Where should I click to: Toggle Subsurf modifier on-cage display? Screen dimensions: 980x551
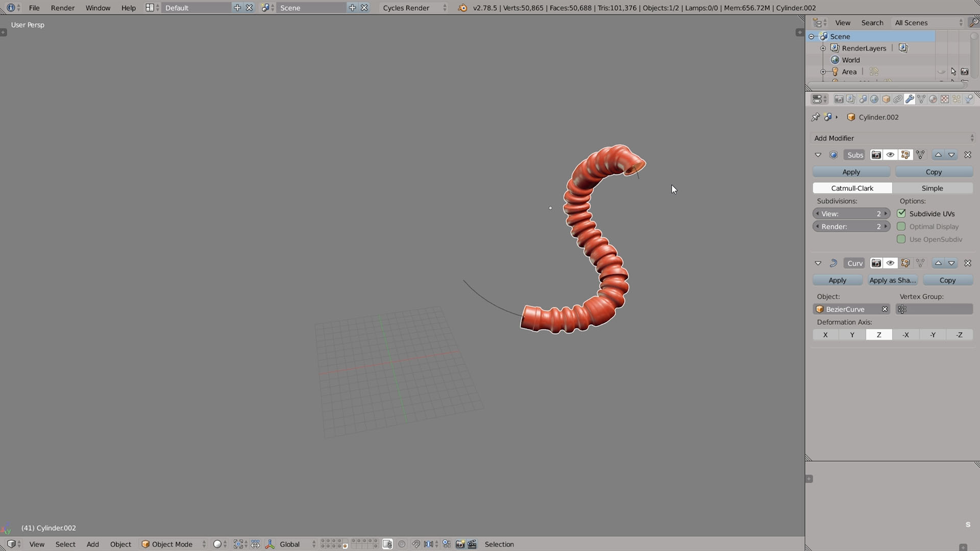click(x=920, y=155)
